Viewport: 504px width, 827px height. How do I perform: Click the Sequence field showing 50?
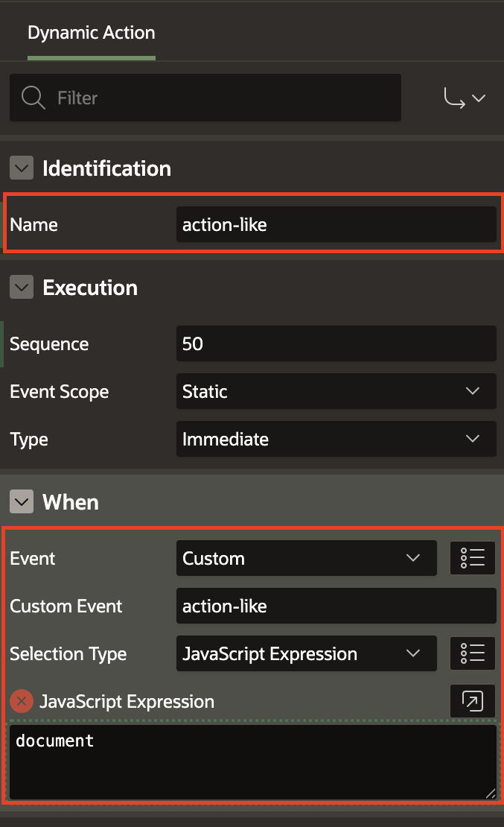336,343
